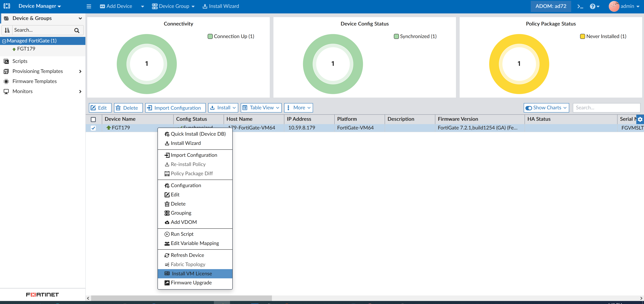Choose Firmware Upgrade from context menu
This screenshot has height=304, width=644.
coord(191,283)
